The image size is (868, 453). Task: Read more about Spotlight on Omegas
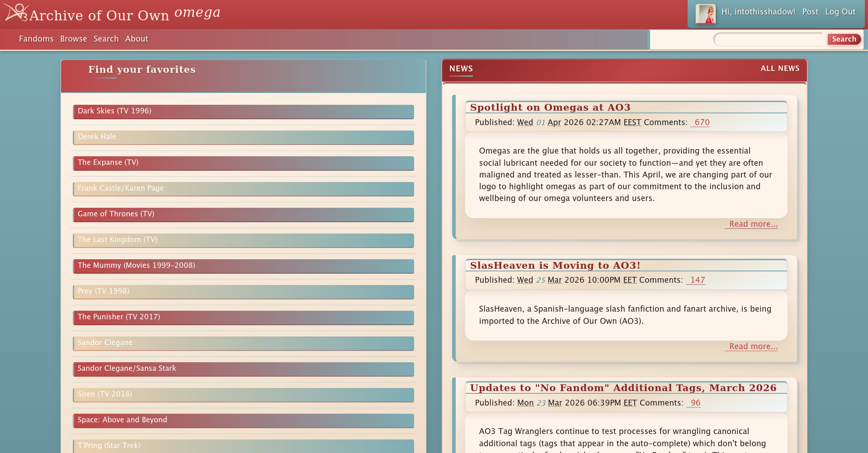[751, 224]
